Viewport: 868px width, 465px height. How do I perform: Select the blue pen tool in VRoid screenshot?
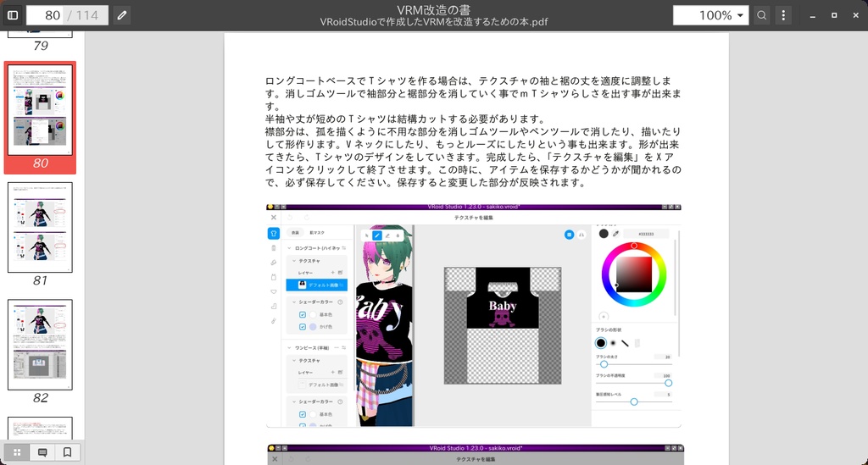click(377, 235)
